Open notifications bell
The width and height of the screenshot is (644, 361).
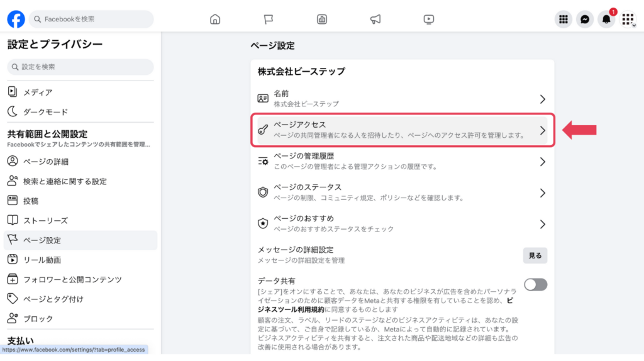point(606,19)
